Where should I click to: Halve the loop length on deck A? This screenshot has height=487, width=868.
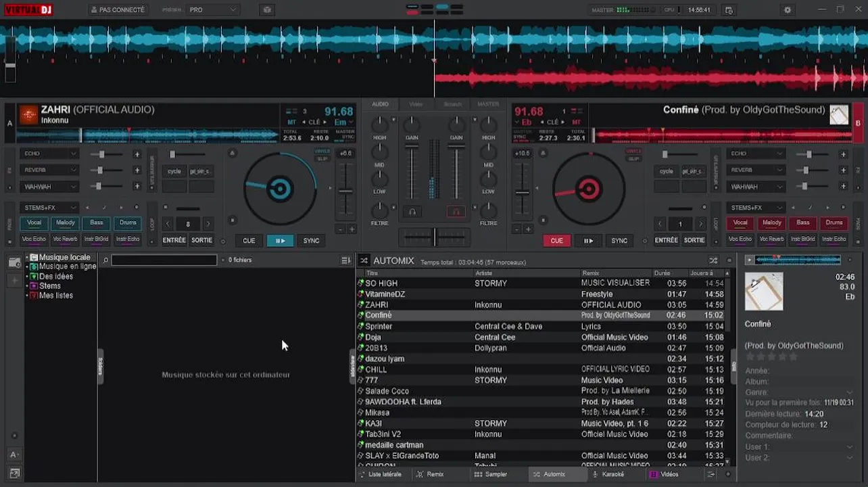169,224
